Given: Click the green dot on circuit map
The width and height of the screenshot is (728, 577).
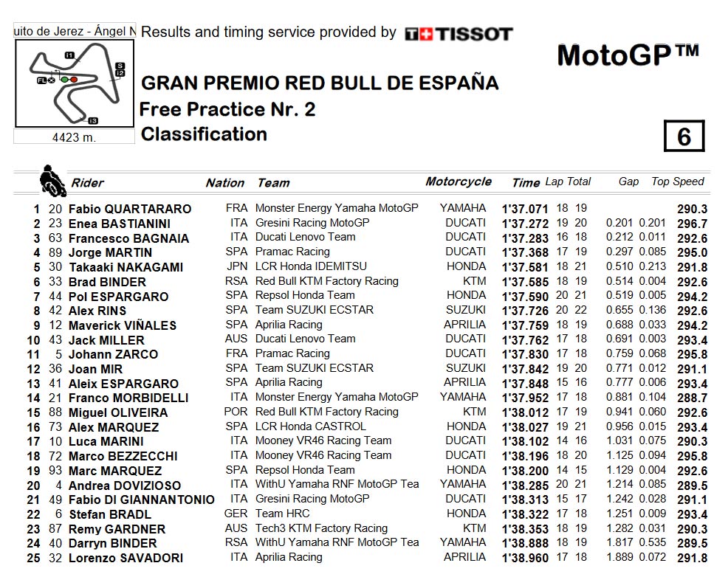Looking at the screenshot, I should pos(64,80).
